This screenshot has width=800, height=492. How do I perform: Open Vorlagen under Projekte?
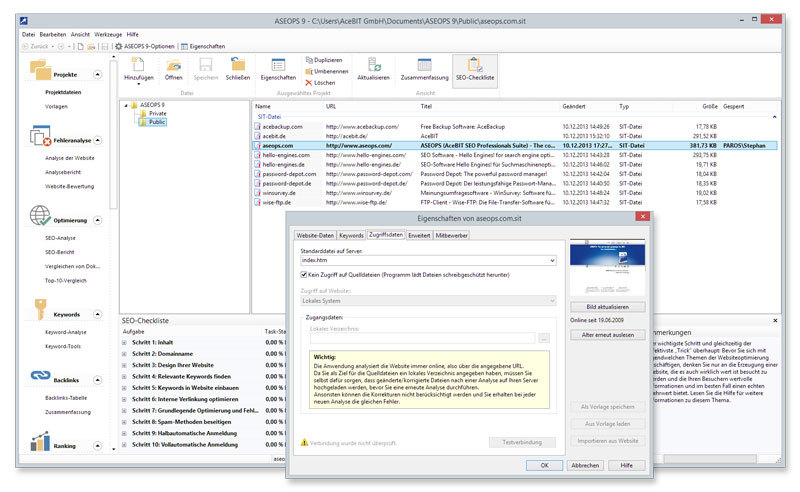(56, 107)
